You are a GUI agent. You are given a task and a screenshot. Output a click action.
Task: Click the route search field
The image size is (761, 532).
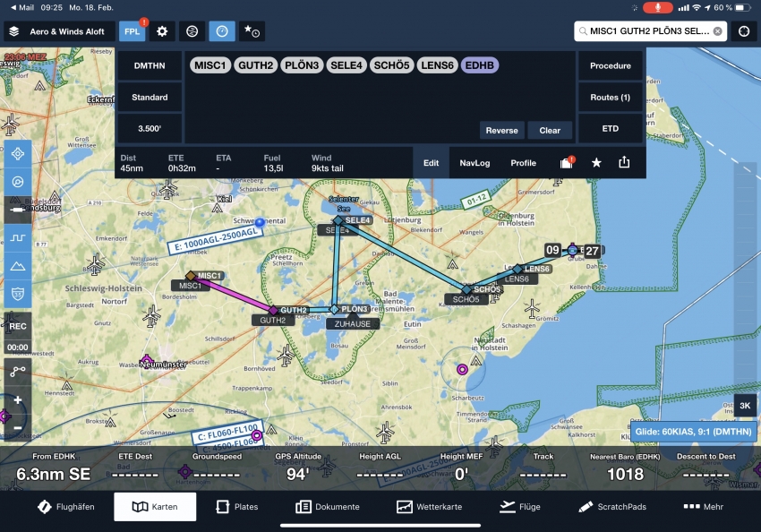click(x=650, y=31)
